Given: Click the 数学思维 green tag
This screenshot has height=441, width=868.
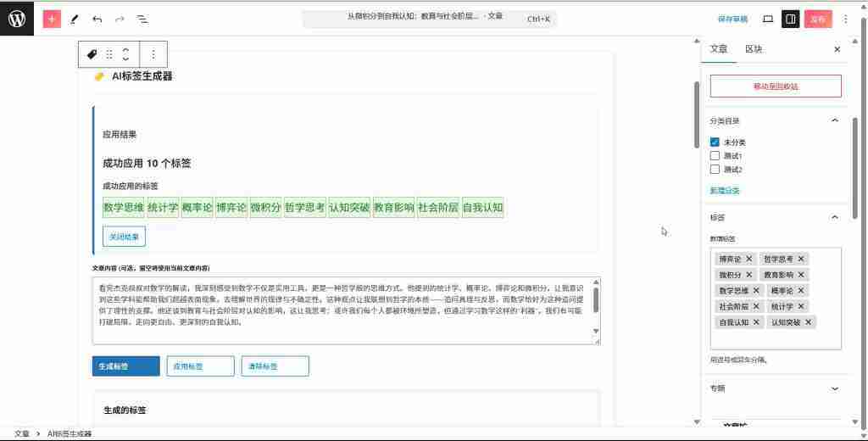Looking at the screenshot, I should click(124, 208).
